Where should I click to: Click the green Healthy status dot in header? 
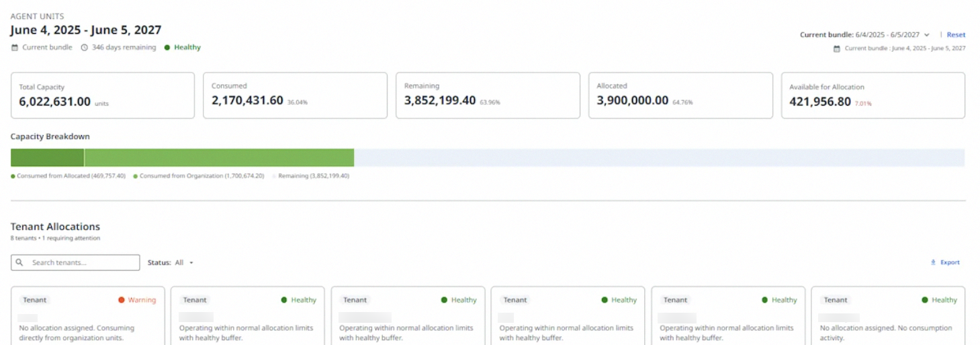167,48
